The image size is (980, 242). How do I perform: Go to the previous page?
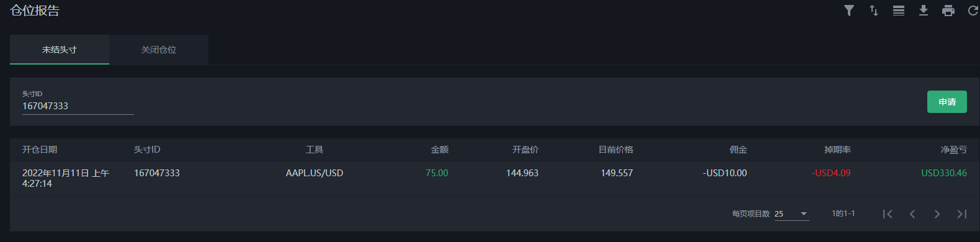912,214
